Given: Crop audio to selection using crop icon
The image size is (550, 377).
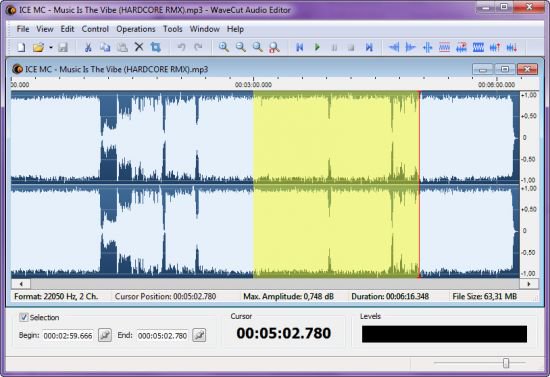Looking at the screenshot, I should click(x=155, y=47).
